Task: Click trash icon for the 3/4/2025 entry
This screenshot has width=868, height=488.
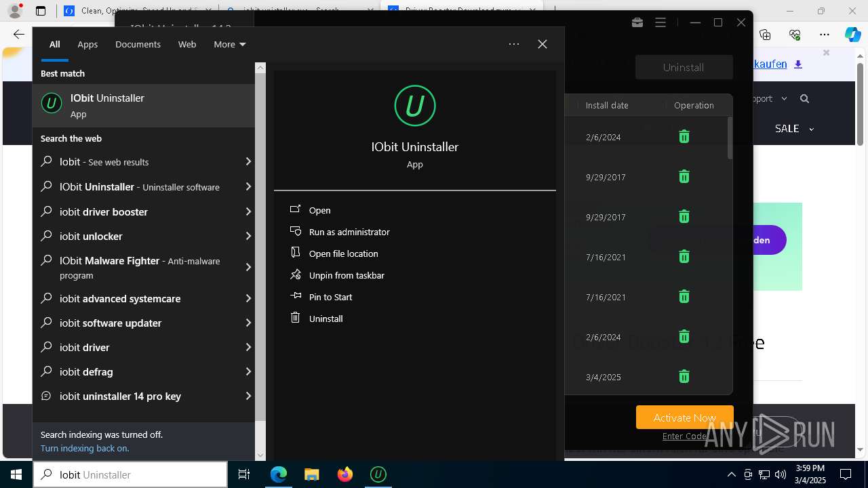Action: pos(684,377)
